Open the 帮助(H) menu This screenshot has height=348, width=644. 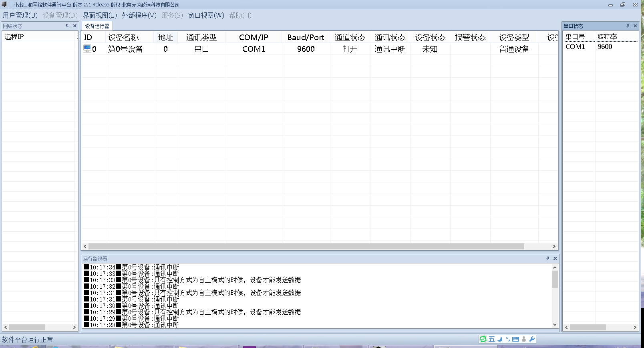240,15
